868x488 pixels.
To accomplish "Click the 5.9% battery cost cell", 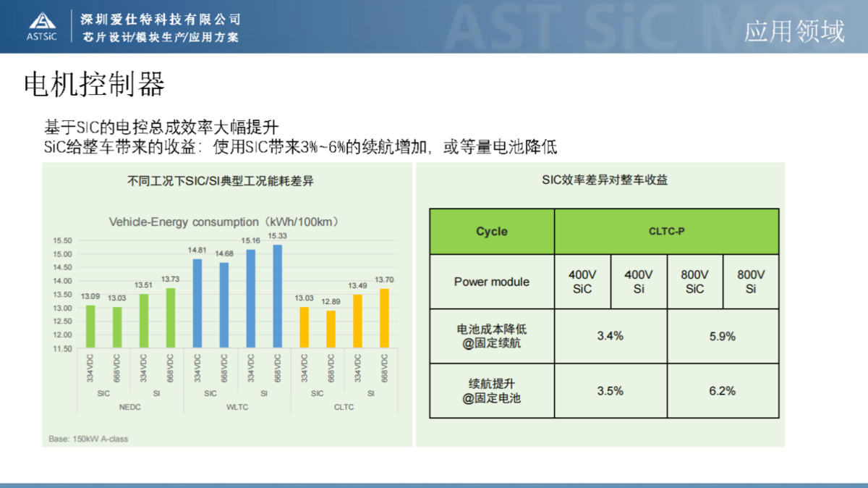I will pyautogui.click(x=722, y=336).
